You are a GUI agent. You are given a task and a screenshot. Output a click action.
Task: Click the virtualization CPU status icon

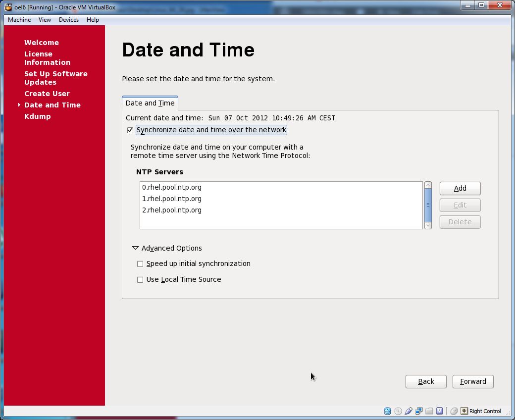click(439, 411)
